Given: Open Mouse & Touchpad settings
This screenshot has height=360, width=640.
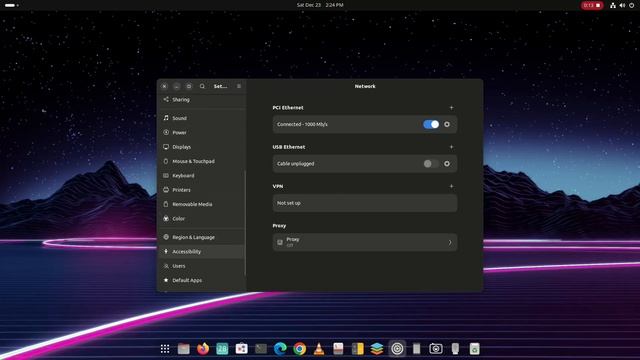Looking at the screenshot, I should [x=202, y=161].
